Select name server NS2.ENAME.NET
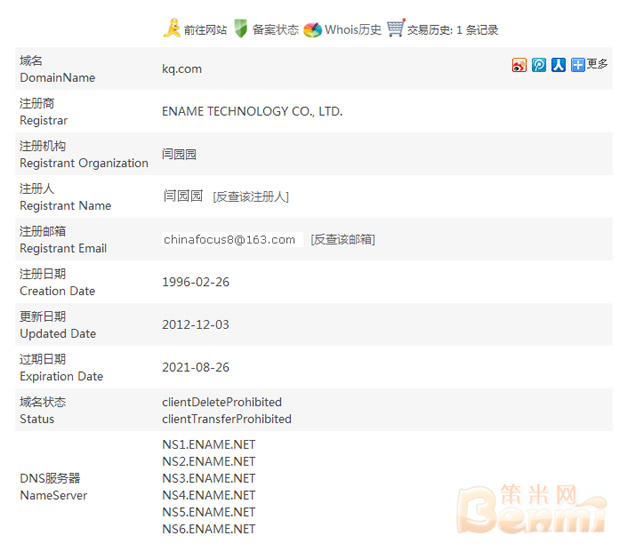 point(209,462)
